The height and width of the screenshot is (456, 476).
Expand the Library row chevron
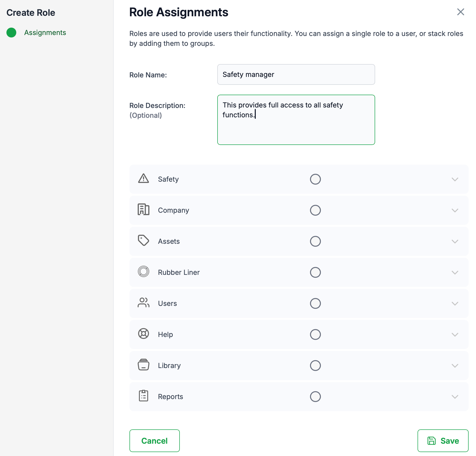(455, 366)
